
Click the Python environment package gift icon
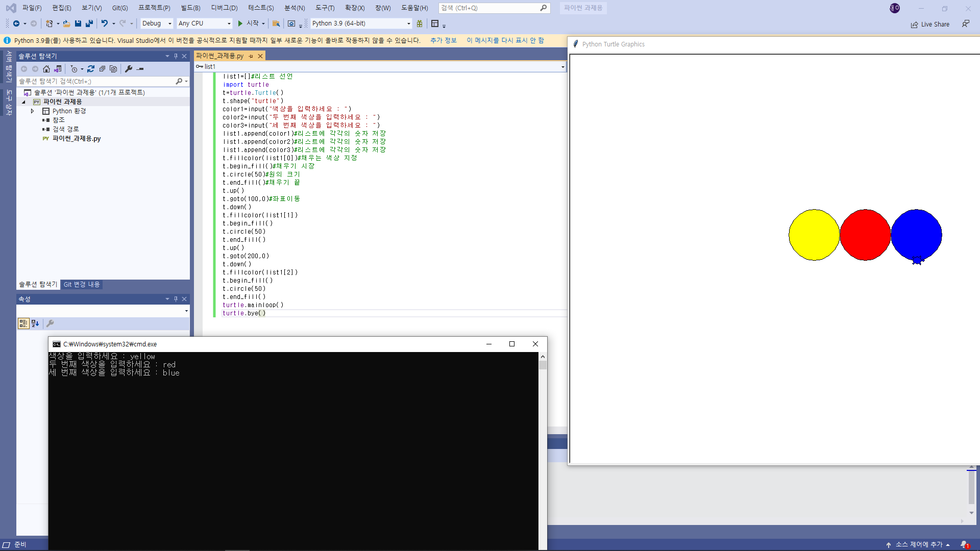pyautogui.click(x=420, y=23)
